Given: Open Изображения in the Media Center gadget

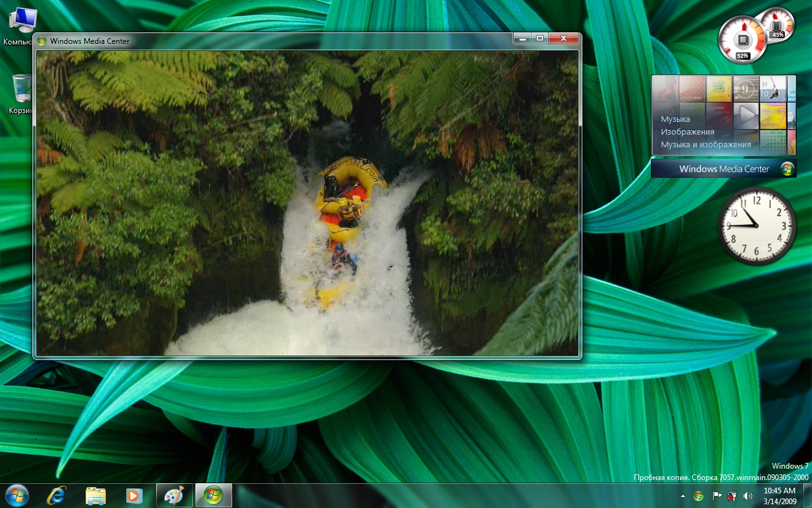Looking at the screenshot, I should pyautogui.click(x=687, y=131).
